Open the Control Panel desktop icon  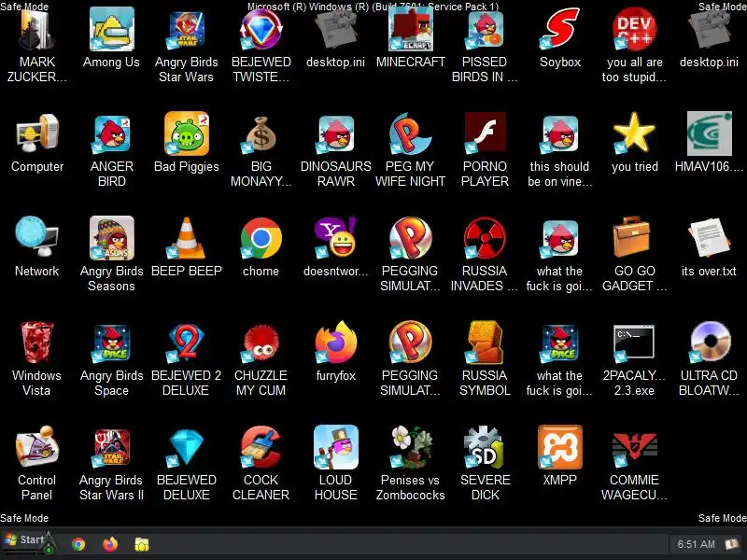point(37,448)
